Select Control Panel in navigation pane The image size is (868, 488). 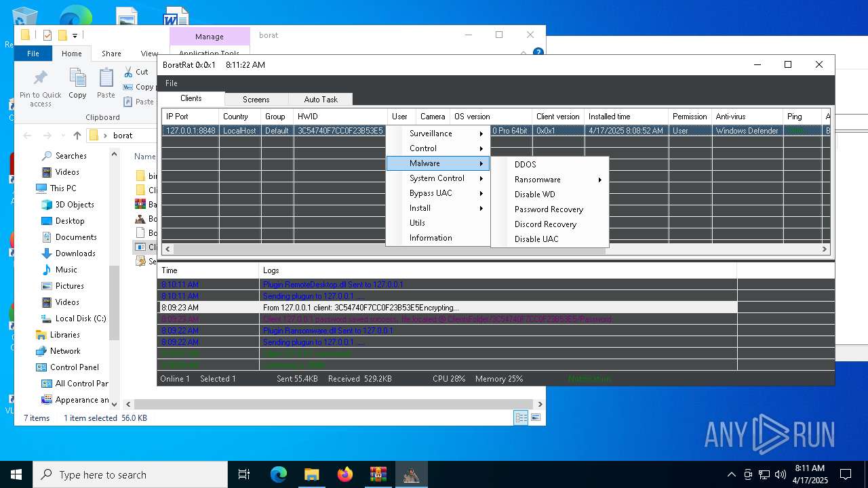tap(75, 367)
